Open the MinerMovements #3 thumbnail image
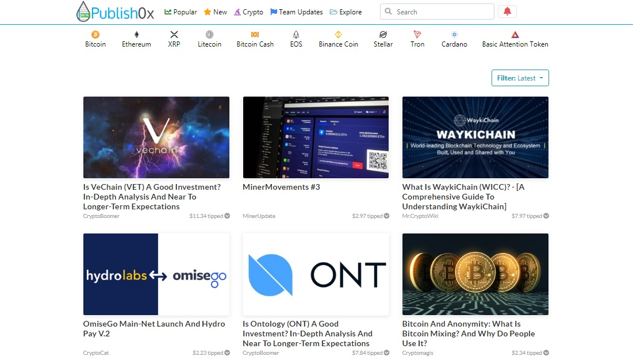This screenshot has width=633, height=364. point(316,137)
